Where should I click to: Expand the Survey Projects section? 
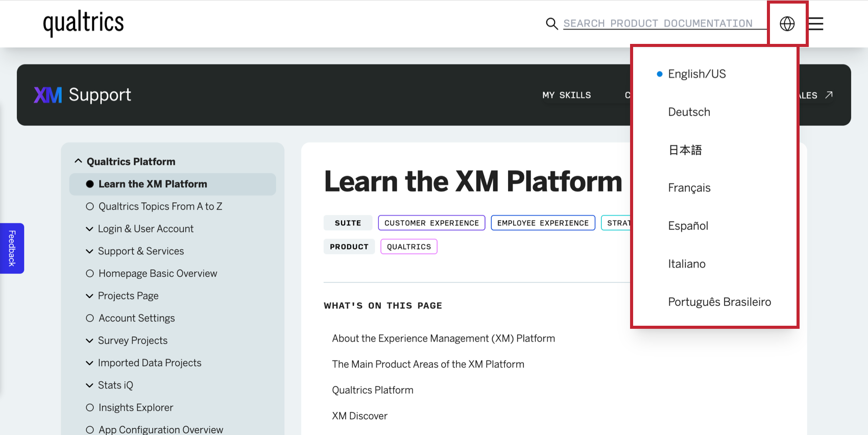coord(89,341)
